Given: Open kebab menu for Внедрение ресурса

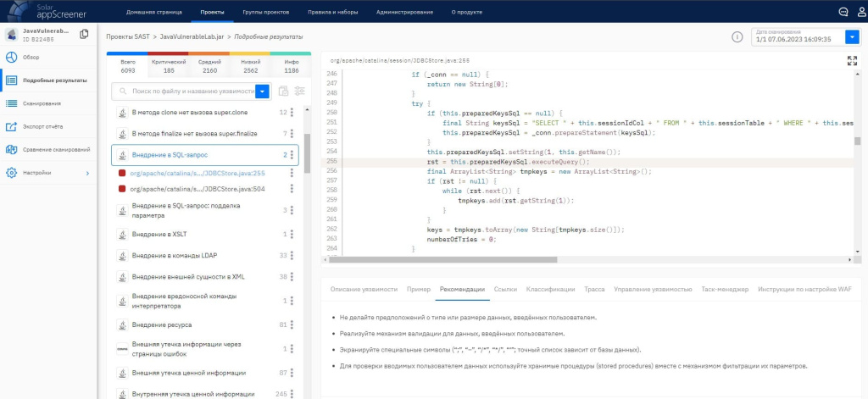Looking at the screenshot, I should pyautogui.click(x=292, y=324).
